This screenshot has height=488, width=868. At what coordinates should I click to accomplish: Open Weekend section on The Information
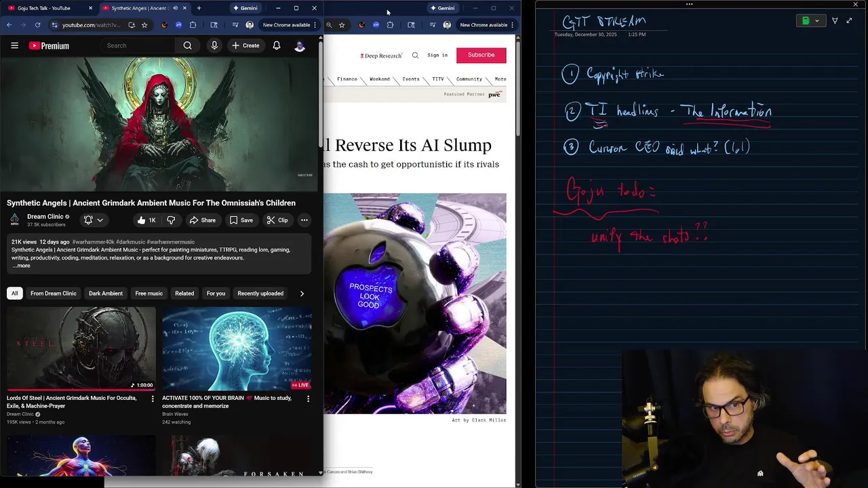[x=380, y=79]
